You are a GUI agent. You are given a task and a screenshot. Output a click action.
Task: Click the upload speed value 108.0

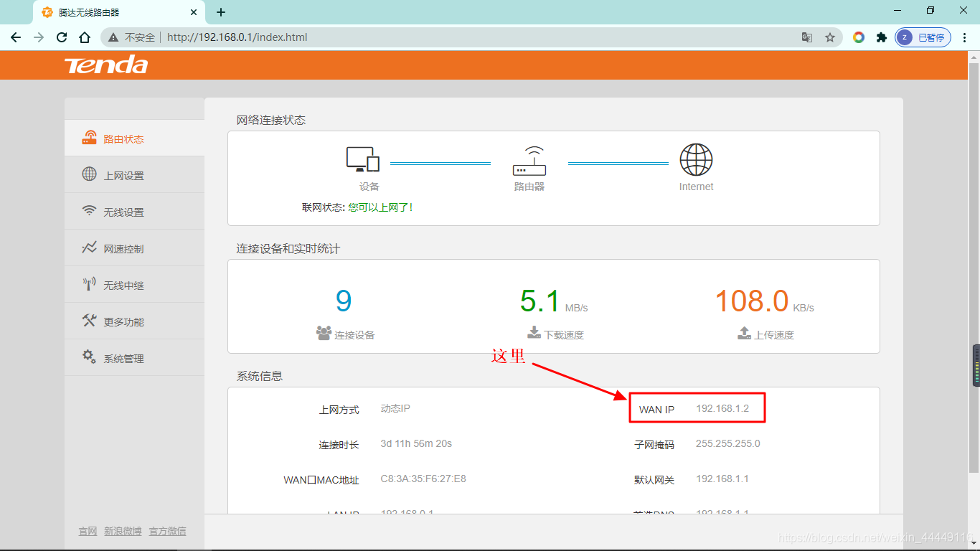coord(752,301)
